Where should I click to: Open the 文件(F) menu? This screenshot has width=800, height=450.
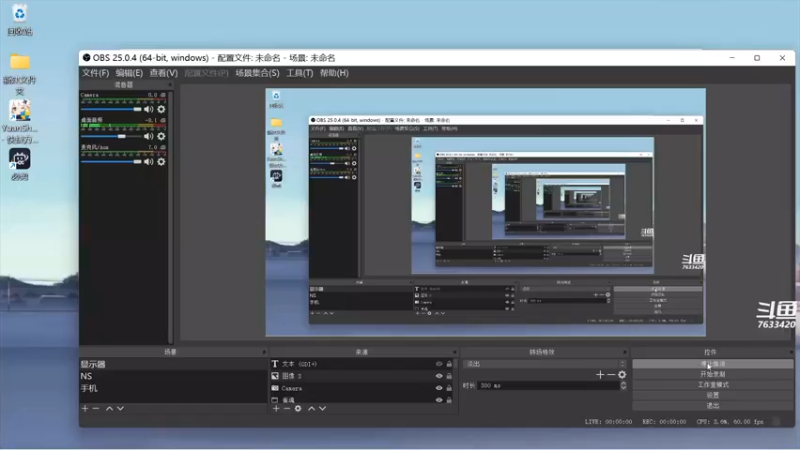pyautogui.click(x=95, y=73)
